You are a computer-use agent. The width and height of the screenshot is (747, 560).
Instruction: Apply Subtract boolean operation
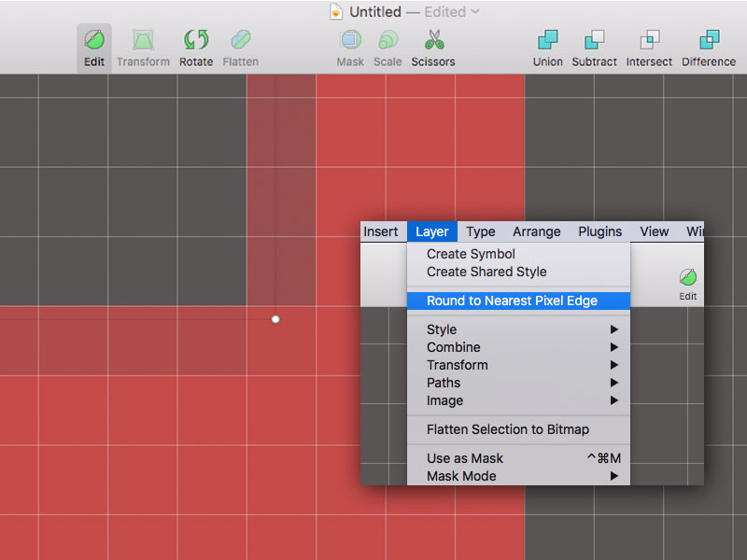[594, 49]
